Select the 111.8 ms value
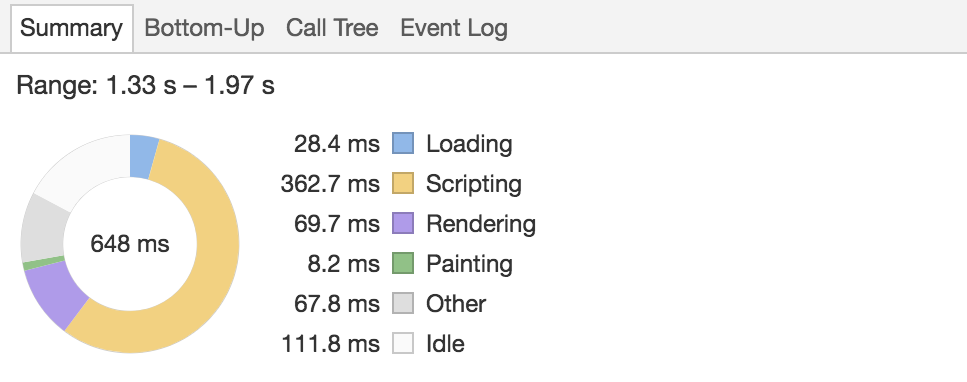 point(331,344)
